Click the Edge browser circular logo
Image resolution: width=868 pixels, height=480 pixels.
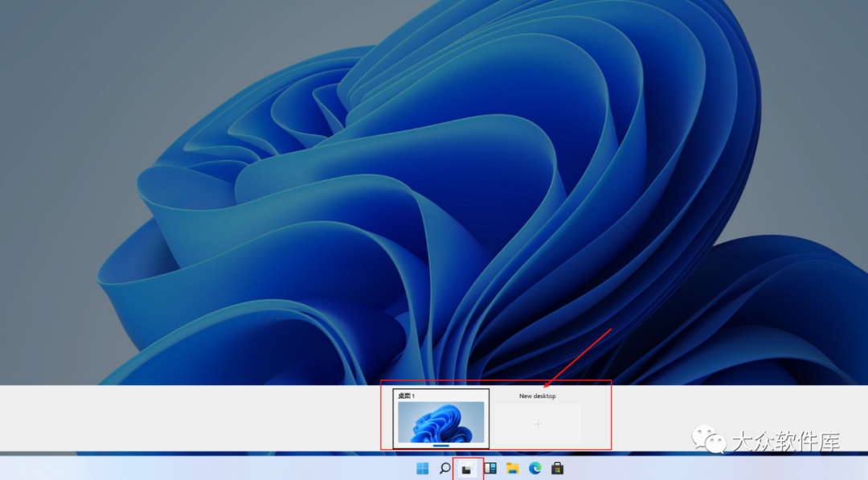(x=534, y=467)
